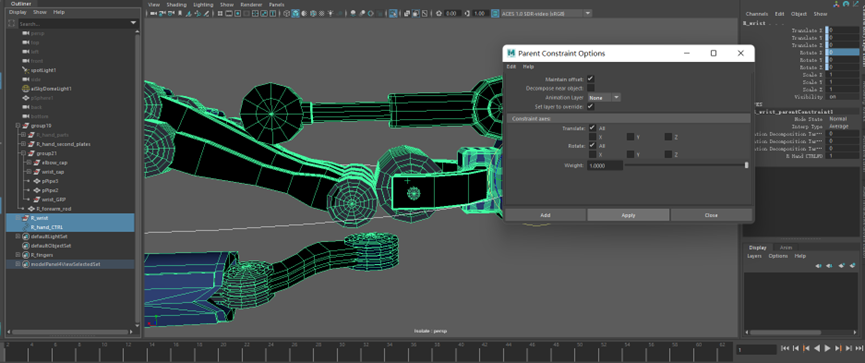This screenshot has height=363, width=865.
Task: Click the create new empty layer icon
Action: click(841, 265)
